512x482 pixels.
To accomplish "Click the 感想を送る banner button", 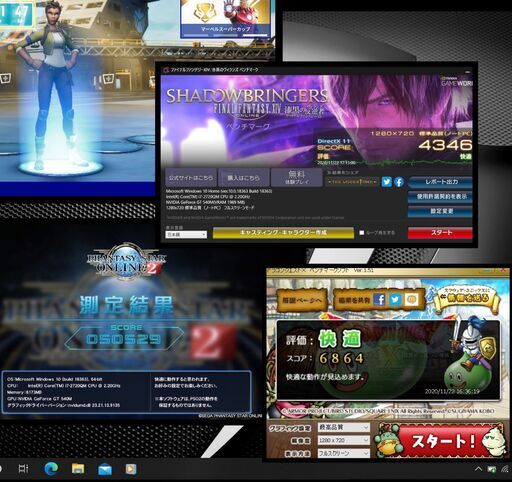I will click(467, 299).
